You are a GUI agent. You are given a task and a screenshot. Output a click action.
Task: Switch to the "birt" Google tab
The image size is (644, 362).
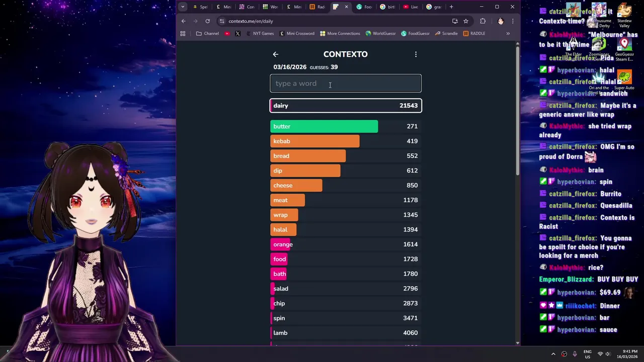pyautogui.click(x=388, y=7)
